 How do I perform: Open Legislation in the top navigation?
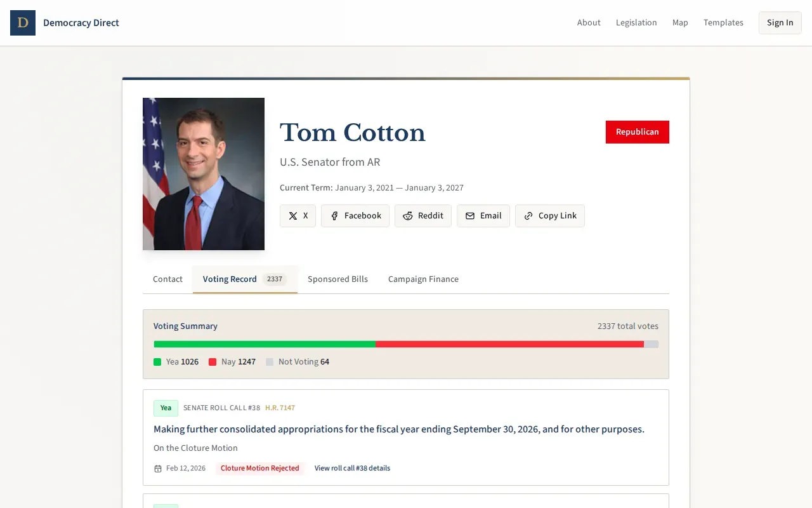pyautogui.click(x=636, y=22)
